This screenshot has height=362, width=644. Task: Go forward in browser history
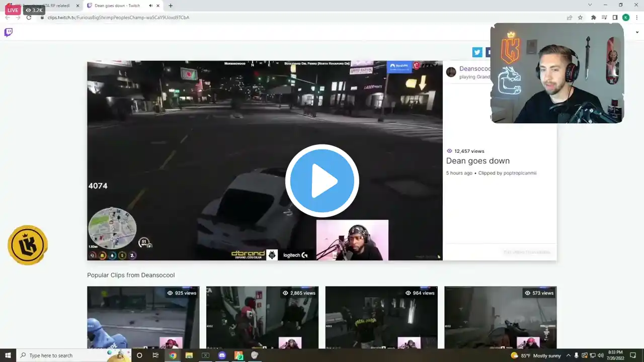[18, 18]
